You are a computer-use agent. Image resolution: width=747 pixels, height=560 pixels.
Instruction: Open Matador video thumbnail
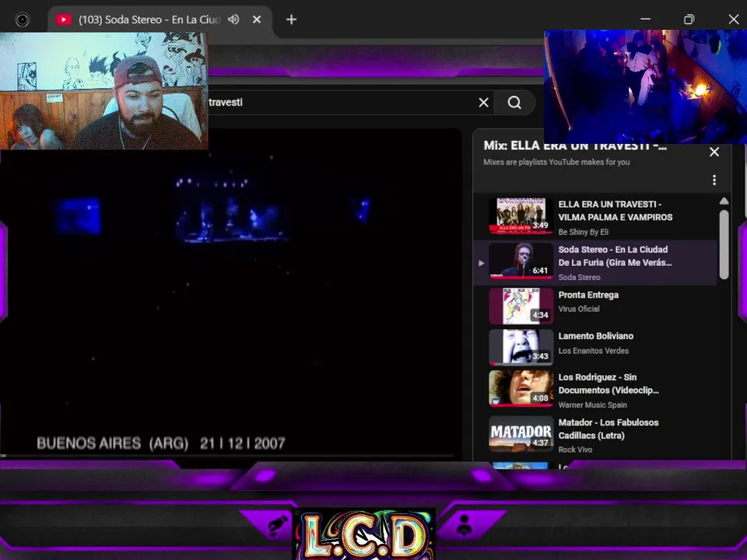point(521,434)
